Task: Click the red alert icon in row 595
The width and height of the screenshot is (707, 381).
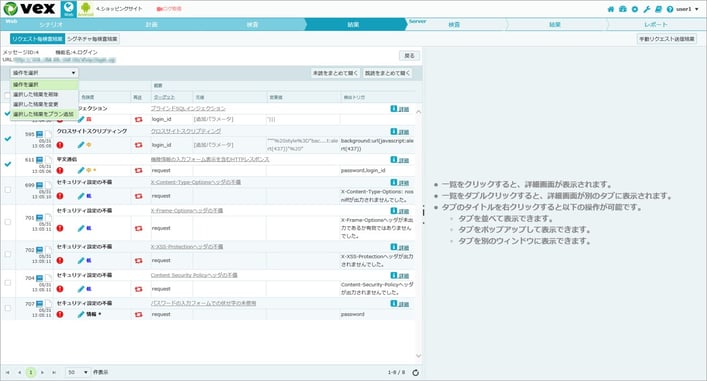Action: (x=60, y=145)
